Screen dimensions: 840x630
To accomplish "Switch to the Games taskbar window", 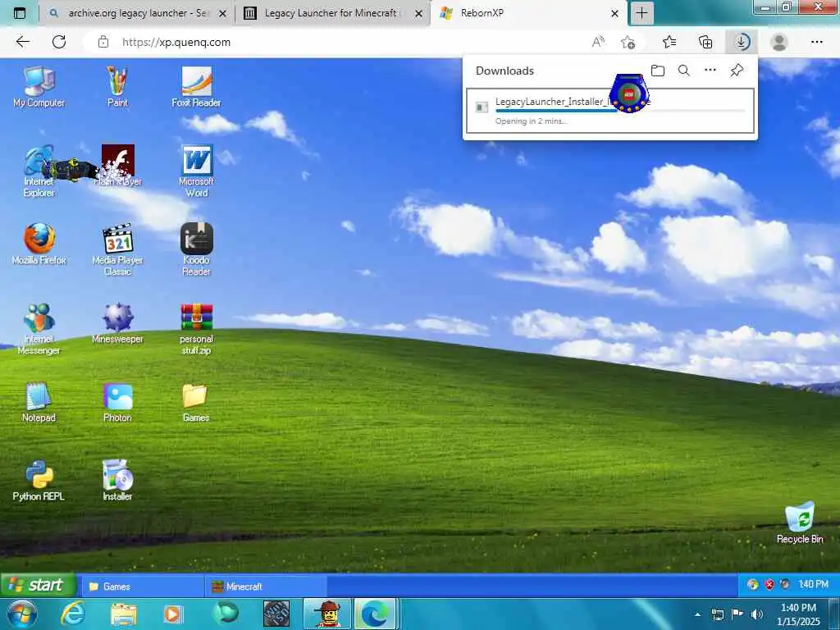I will pos(142,587).
